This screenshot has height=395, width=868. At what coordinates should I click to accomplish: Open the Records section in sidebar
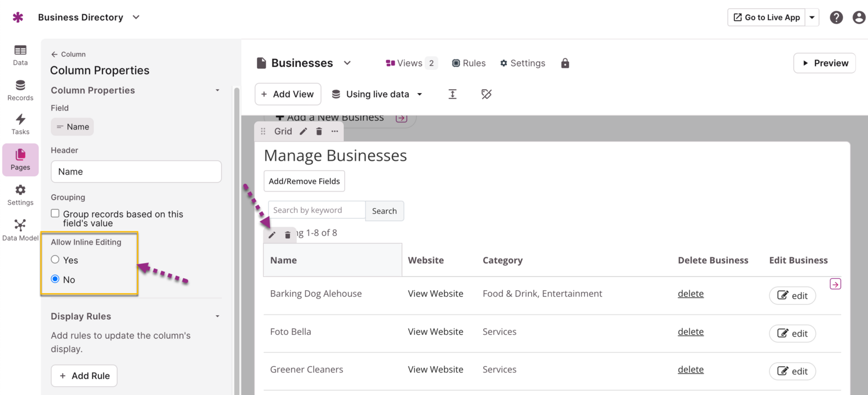point(20,90)
